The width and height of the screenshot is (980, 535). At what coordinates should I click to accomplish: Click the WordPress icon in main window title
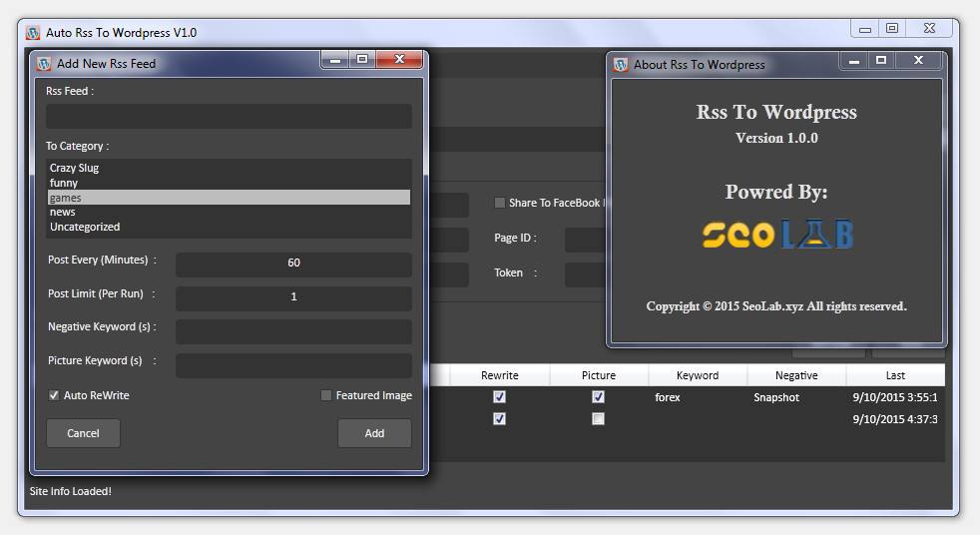33,33
